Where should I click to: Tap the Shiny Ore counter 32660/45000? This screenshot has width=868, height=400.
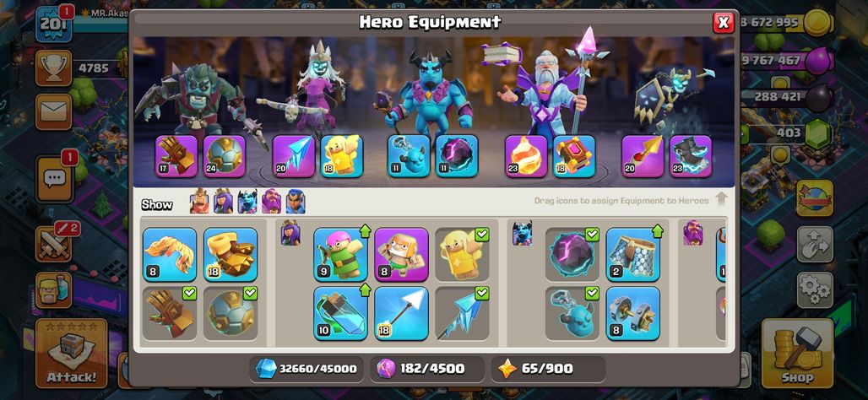click(x=307, y=369)
